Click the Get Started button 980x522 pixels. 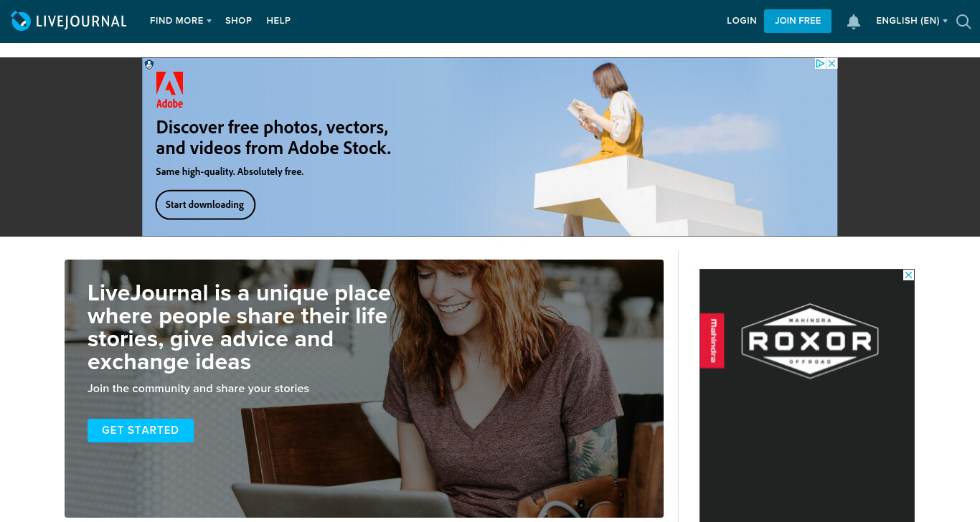pyautogui.click(x=141, y=430)
